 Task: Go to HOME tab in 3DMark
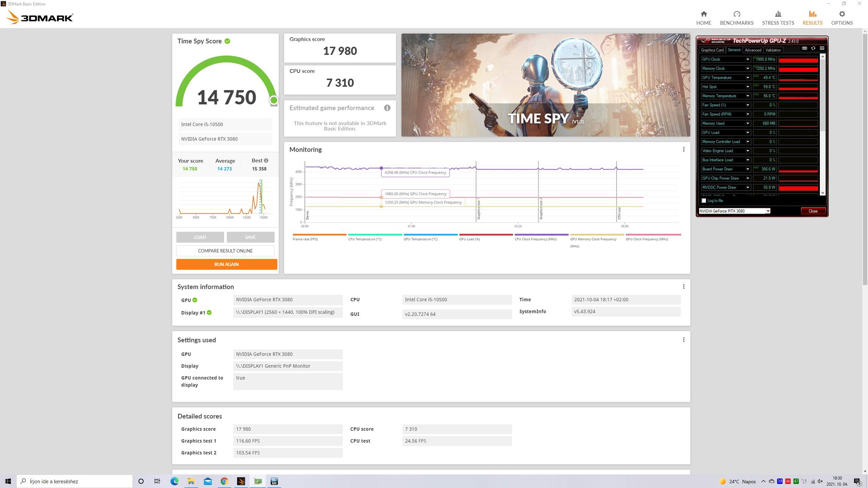(x=704, y=18)
